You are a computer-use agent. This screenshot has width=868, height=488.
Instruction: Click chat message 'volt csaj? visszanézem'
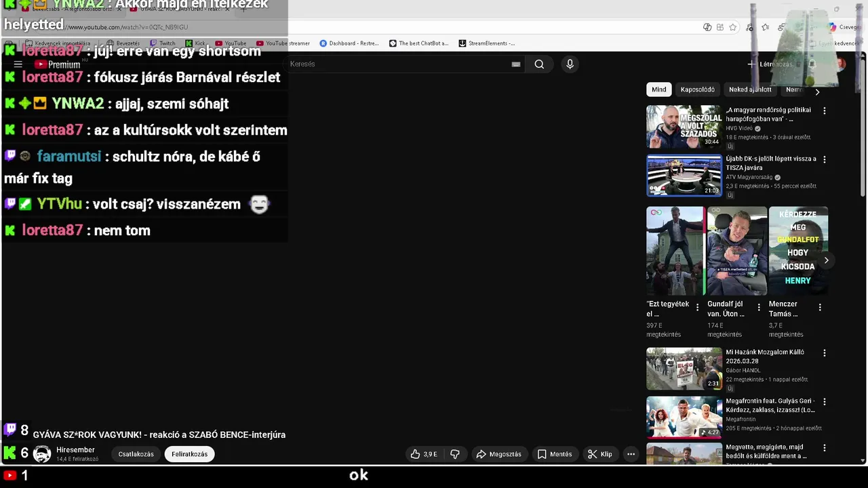pos(167,205)
